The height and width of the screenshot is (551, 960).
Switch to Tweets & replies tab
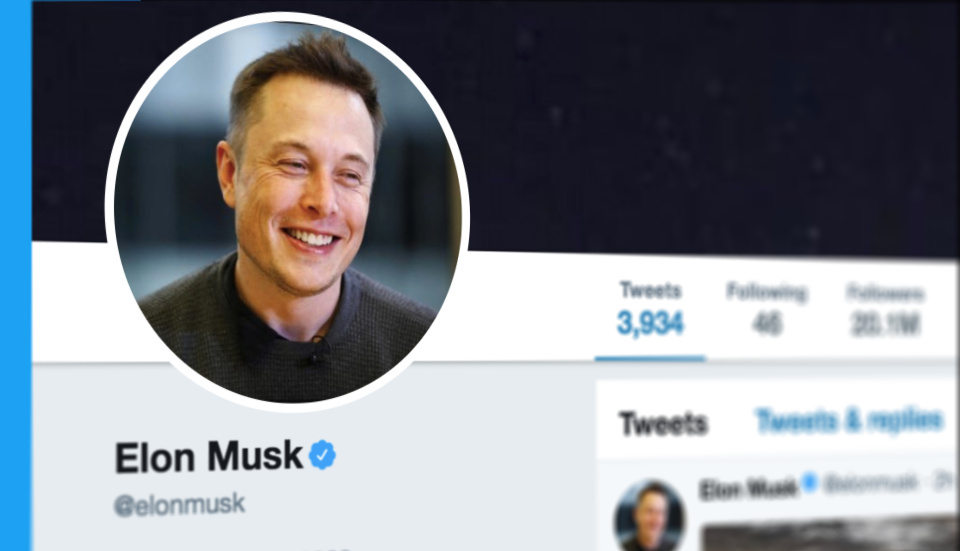[x=850, y=421]
